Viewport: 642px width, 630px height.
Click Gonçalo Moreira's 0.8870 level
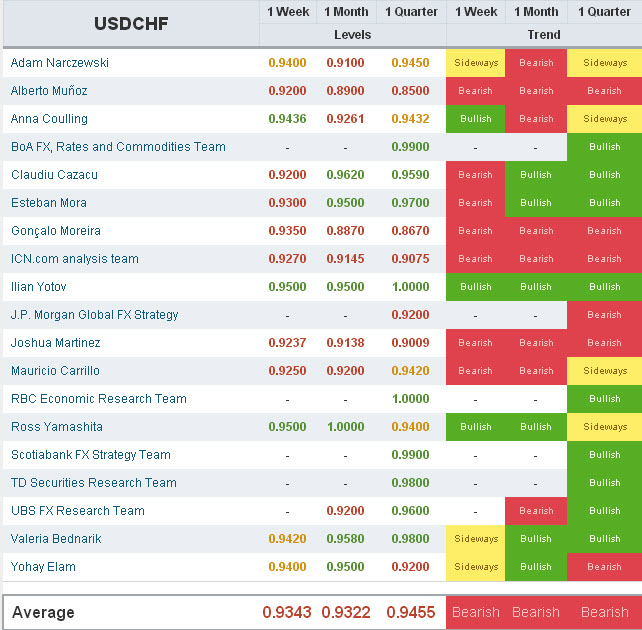[345, 231]
